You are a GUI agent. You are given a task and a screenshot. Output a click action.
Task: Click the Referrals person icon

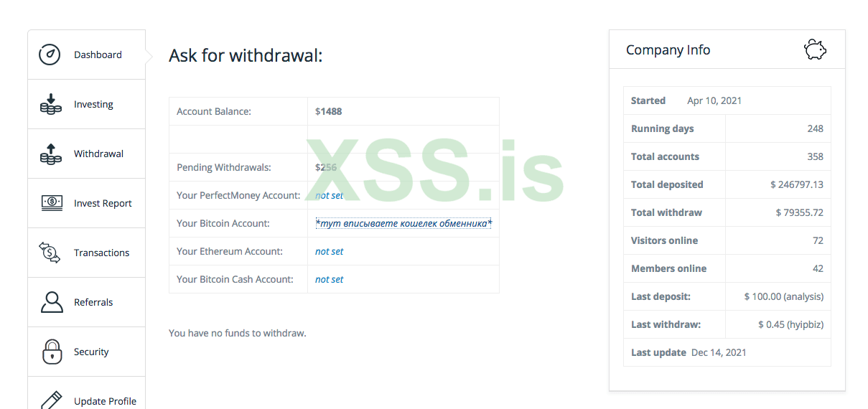pyautogui.click(x=51, y=302)
